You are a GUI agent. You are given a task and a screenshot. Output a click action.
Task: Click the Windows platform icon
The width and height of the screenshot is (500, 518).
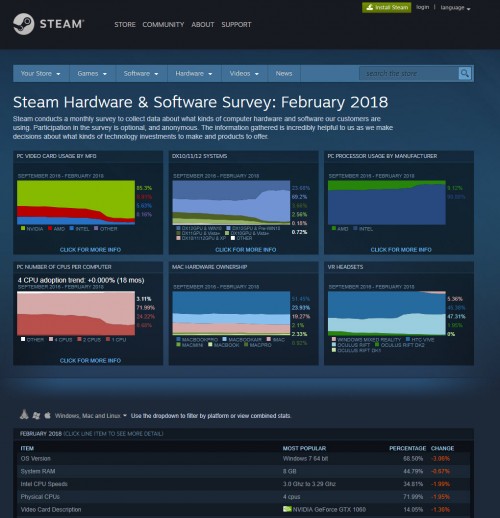[x=36, y=415]
